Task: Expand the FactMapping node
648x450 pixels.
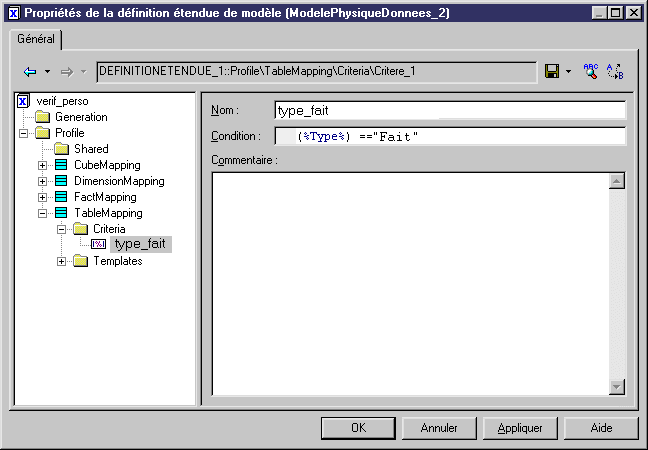Action: pyautogui.click(x=42, y=198)
